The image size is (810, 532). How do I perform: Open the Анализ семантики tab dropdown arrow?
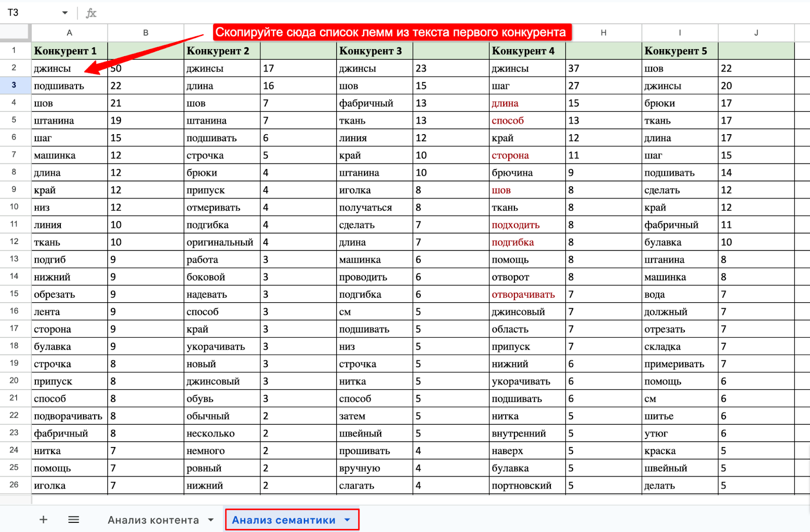click(x=347, y=520)
